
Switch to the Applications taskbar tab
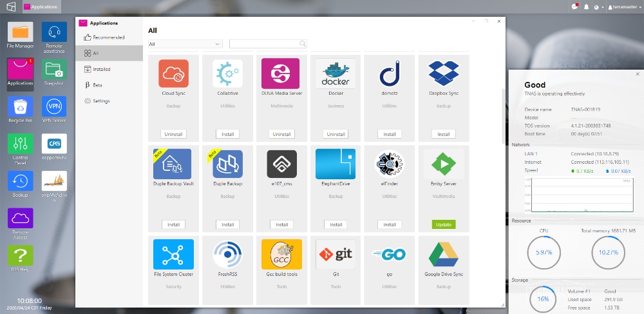[41, 6]
